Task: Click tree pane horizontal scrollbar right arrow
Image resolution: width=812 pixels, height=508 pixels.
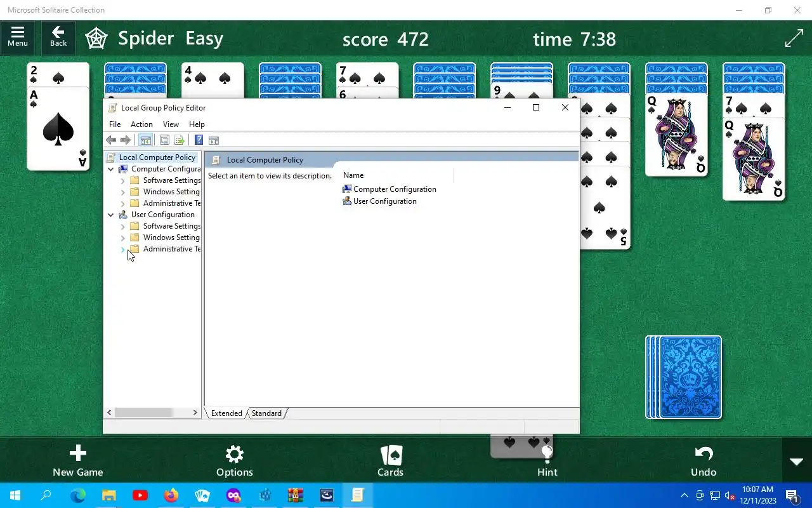Action: point(195,413)
